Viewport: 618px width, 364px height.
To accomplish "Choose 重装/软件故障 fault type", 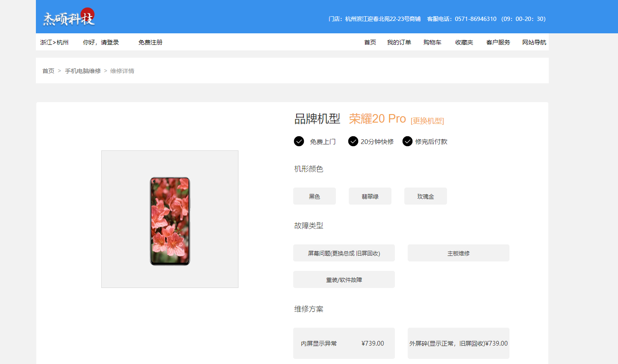I will coord(344,279).
